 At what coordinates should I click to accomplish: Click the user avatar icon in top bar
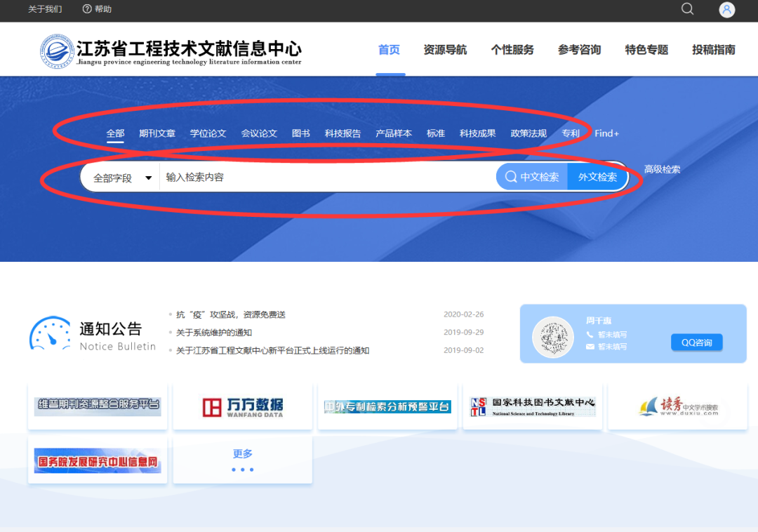[x=726, y=10]
